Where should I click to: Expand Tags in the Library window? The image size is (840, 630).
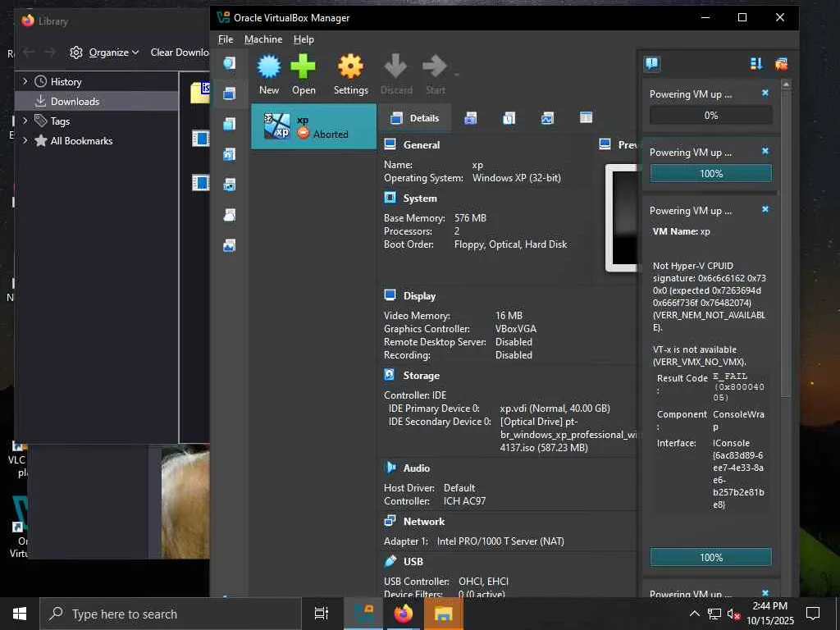[x=25, y=121]
